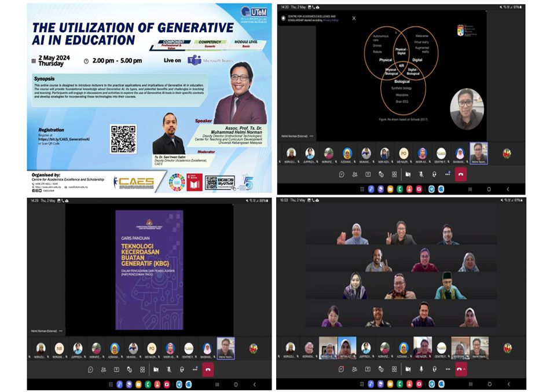This screenshot has width=550, height=392.
Task: Turn on camera in Venn diagram meeting
Action: tap(408, 174)
